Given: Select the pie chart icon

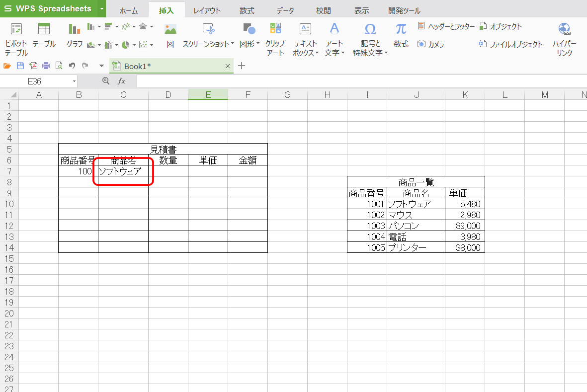Looking at the screenshot, I should [126, 45].
